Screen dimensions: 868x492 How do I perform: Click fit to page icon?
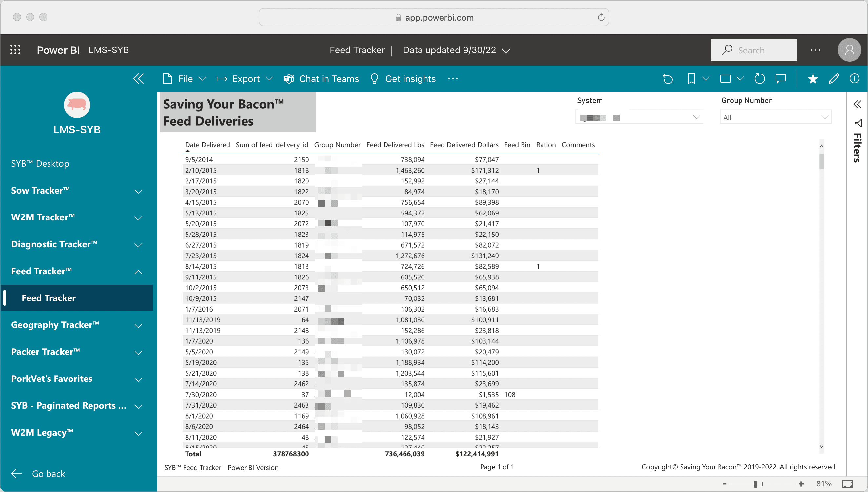click(847, 483)
